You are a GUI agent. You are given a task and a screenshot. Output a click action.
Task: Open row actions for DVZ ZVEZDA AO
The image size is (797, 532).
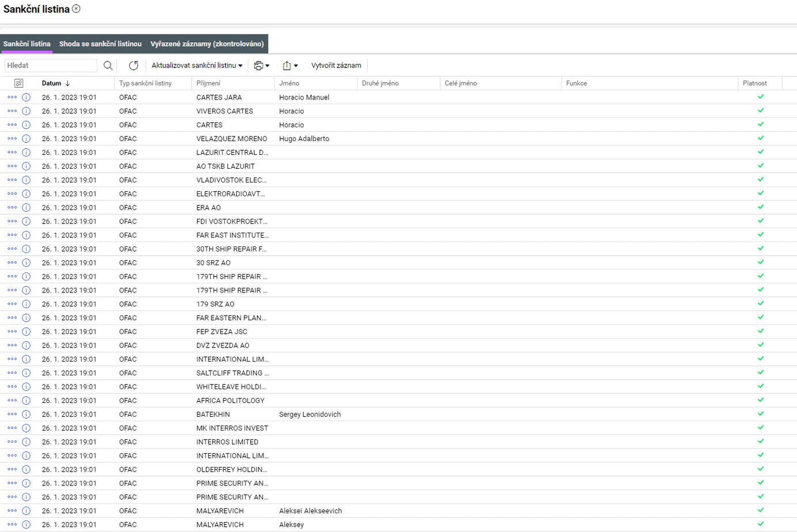12,346
